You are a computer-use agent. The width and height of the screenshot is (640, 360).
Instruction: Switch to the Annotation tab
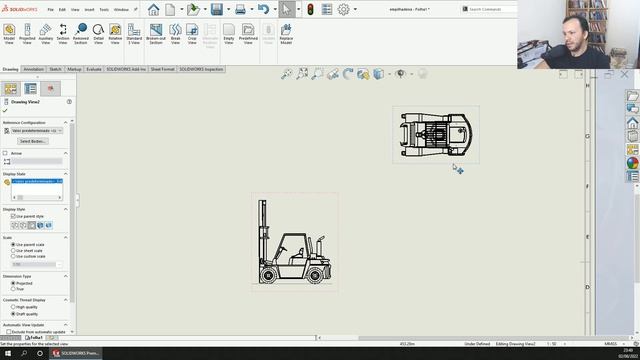tap(33, 69)
